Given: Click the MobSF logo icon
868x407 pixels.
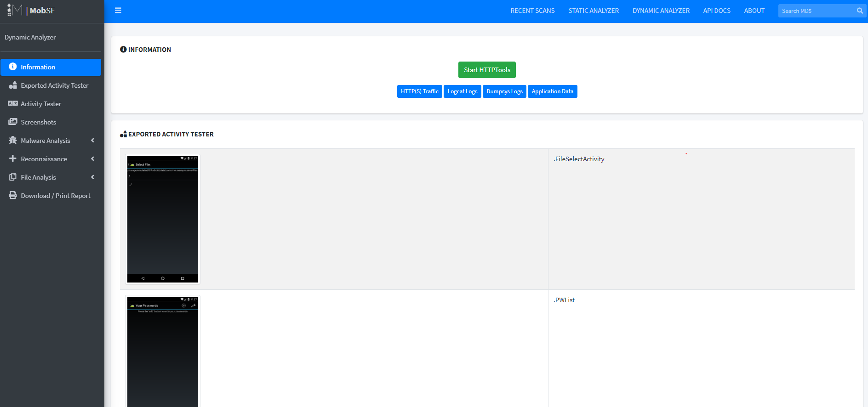Looking at the screenshot, I should [14, 10].
